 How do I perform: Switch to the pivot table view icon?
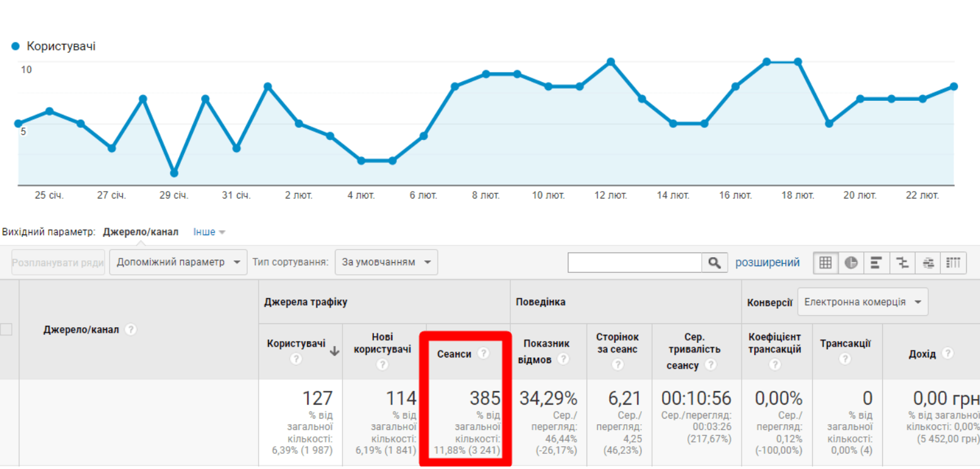pyautogui.click(x=954, y=263)
